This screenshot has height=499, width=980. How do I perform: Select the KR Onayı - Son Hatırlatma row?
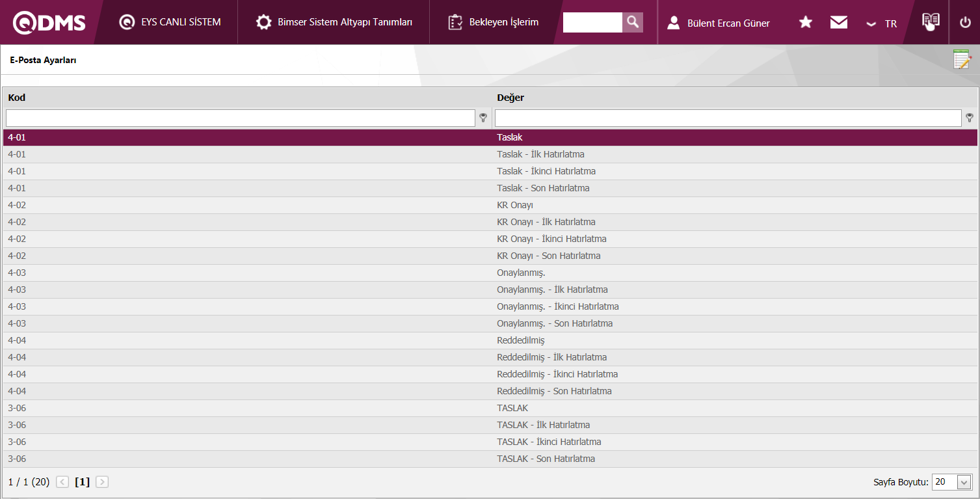tap(548, 256)
